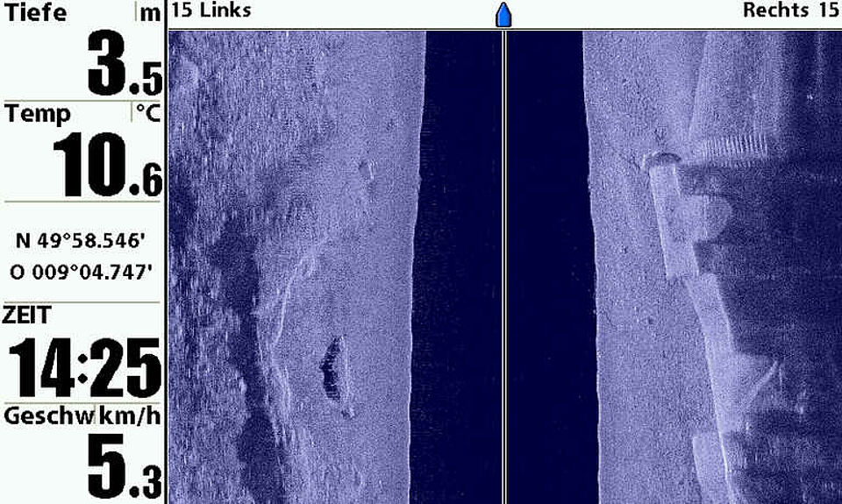Click longitude O 009°04.747'
This screenshot has width=842, height=504.
(81, 272)
